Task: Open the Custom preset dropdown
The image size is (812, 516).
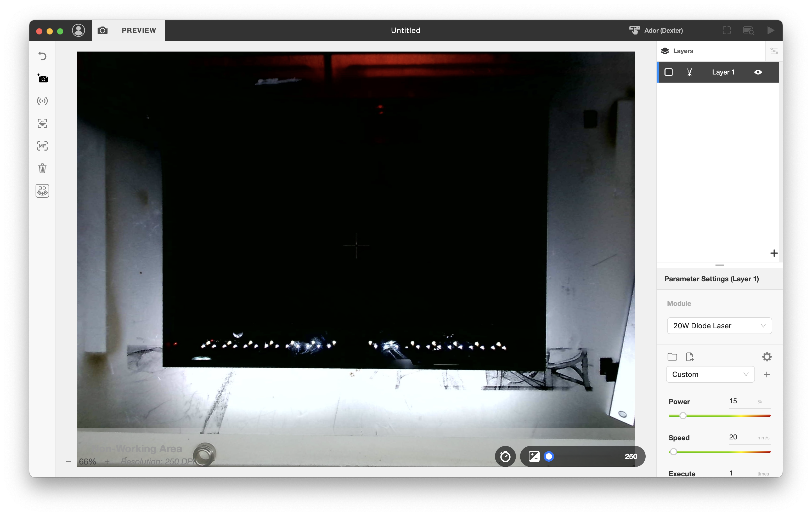Action: [710, 374]
